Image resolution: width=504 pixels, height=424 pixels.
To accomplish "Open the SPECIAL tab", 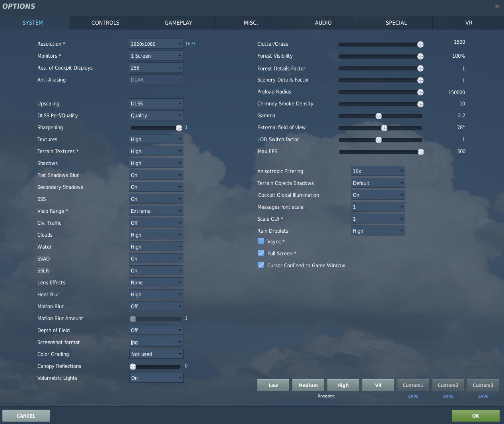I will (396, 23).
